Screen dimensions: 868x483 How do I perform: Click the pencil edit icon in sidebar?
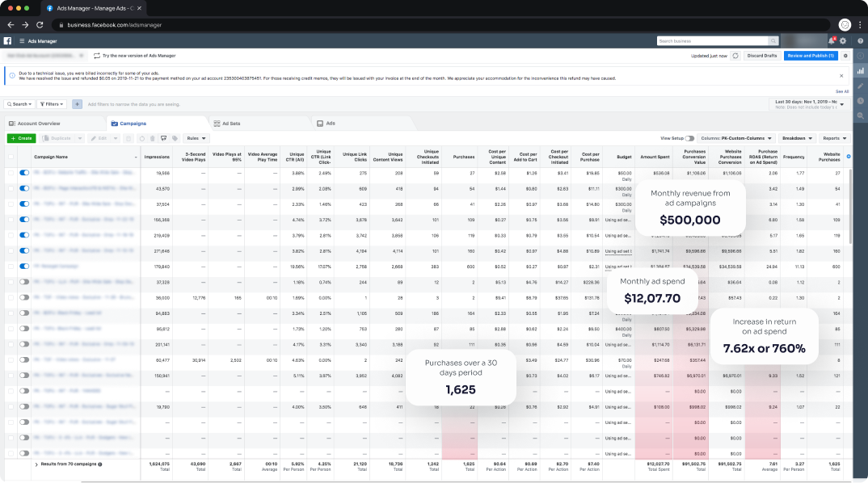(x=860, y=86)
